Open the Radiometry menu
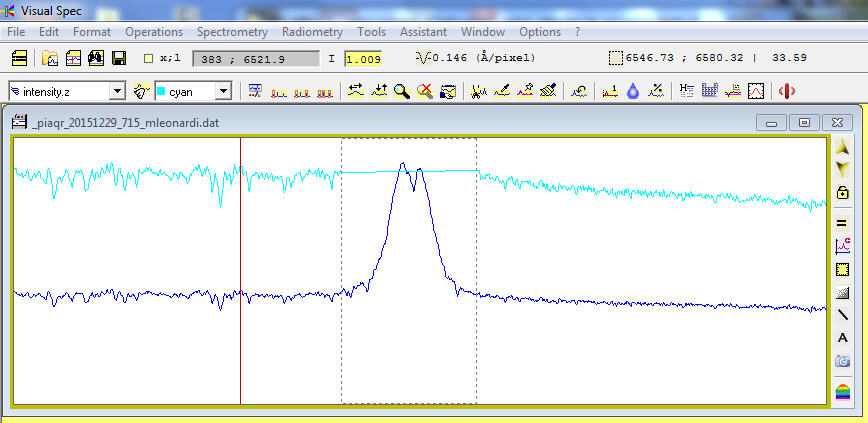Image resolution: width=868 pixels, height=423 pixels. point(312,32)
